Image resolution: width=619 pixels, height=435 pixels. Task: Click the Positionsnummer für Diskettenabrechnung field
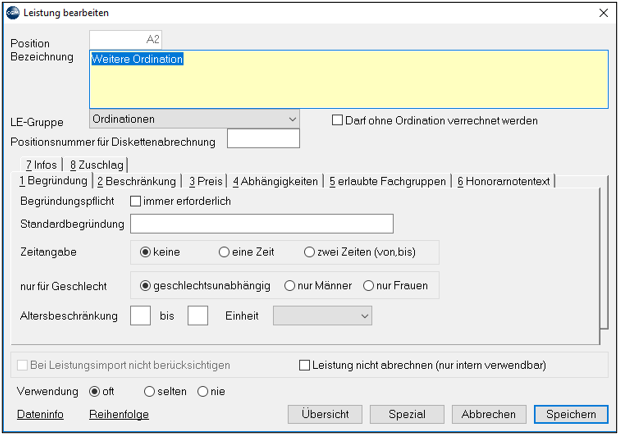(263, 139)
